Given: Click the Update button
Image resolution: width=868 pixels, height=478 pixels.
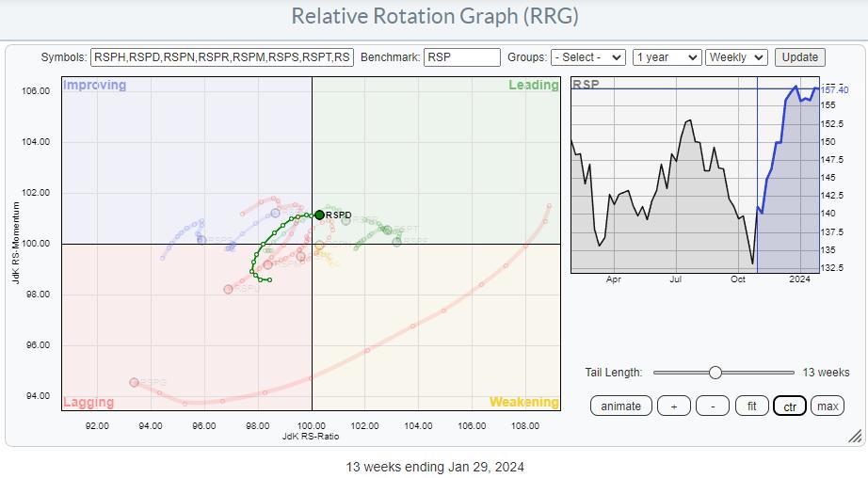Looking at the screenshot, I should [x=799, y=57].
